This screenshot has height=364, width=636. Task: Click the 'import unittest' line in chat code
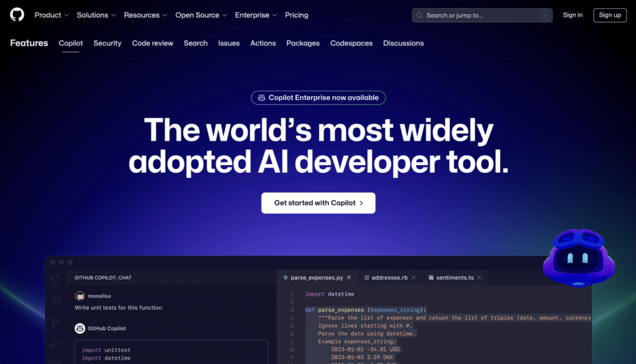(106, 350)
